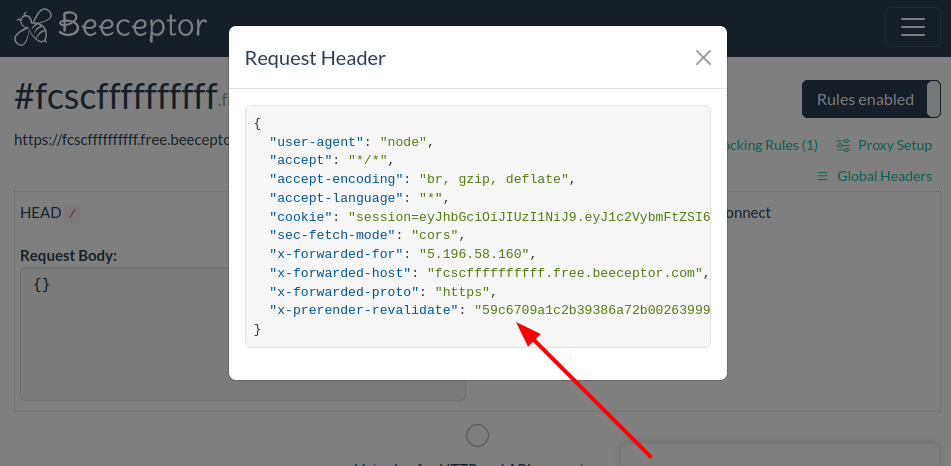Click the Beeceptor brand name

(133, 26)
